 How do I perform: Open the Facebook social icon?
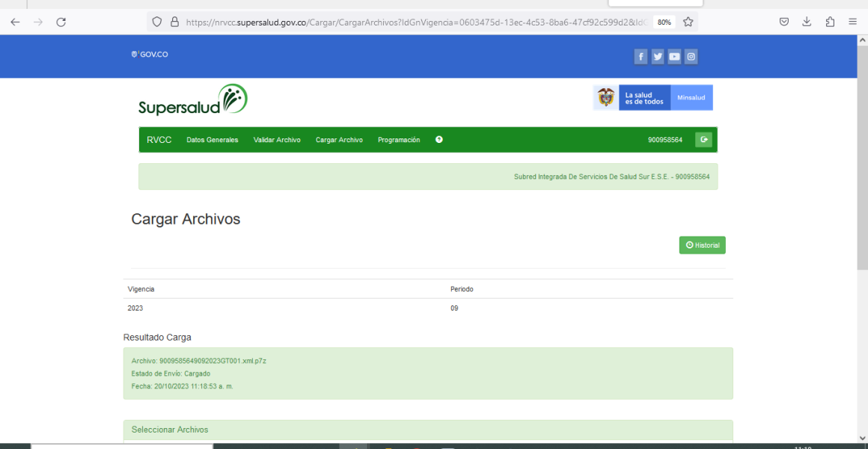click(x=641, y=56)
